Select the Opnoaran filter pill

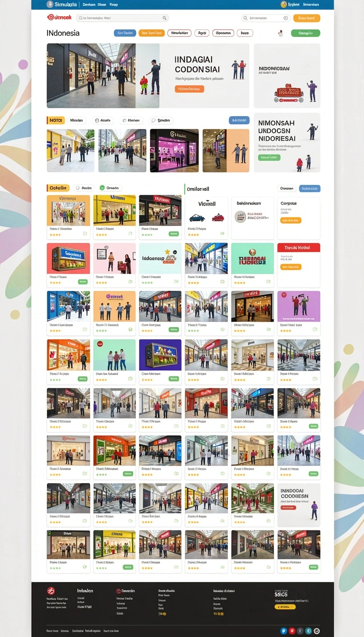click(223, 33)
